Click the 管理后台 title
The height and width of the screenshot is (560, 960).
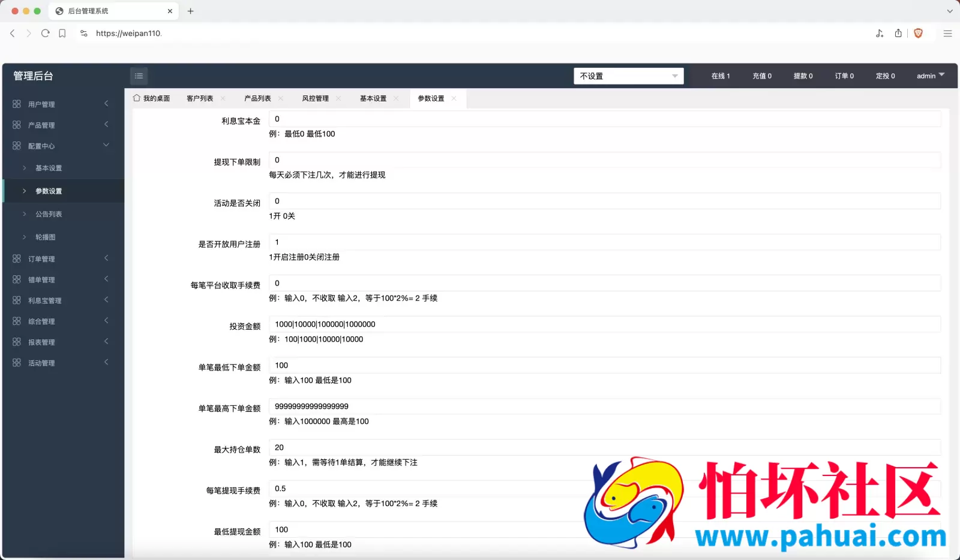(x=33, y=76)
